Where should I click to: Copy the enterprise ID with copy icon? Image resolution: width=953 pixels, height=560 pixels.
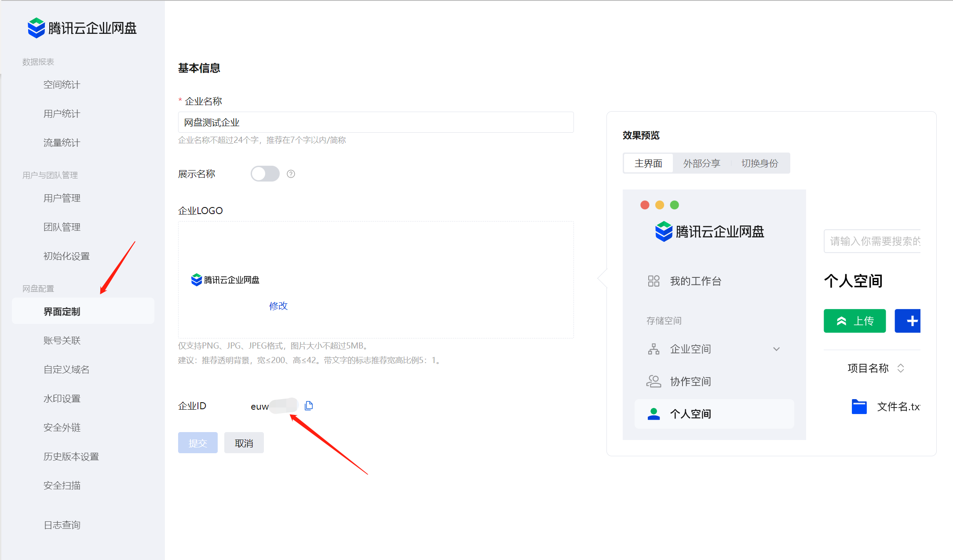pyautogui.click(x=309, y=406)
